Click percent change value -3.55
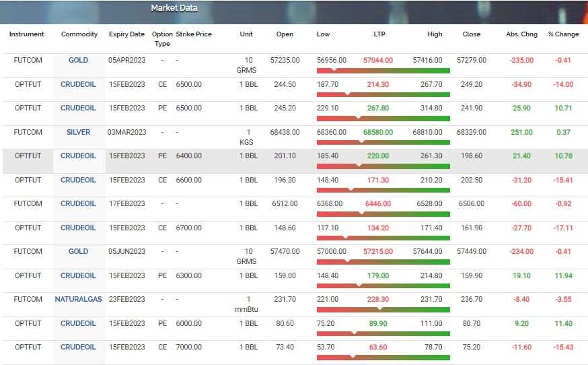The width and height of the screenshot is (588, 365). point(563,299)
